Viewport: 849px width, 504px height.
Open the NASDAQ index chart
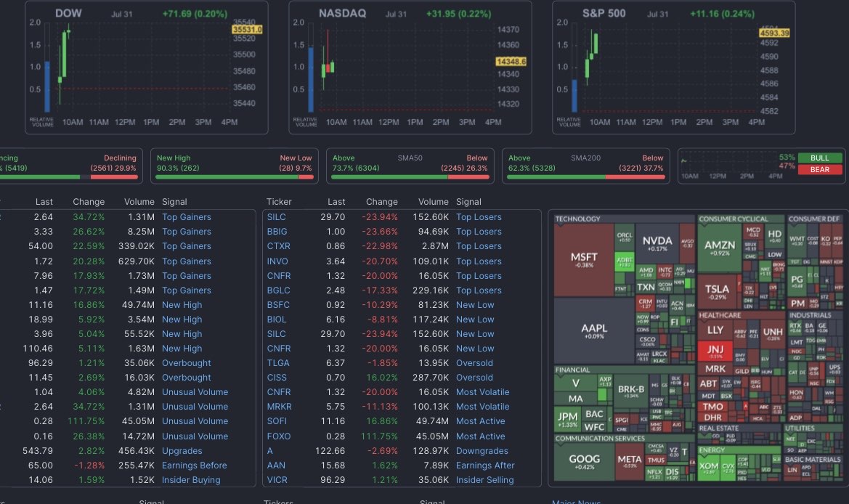[x=410, y=68]
